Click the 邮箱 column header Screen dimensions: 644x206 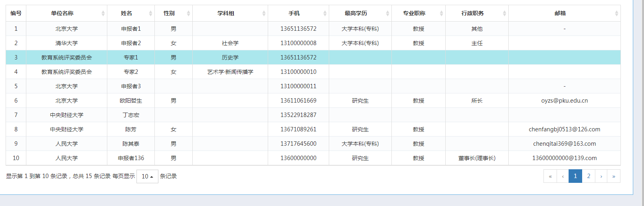565,13
